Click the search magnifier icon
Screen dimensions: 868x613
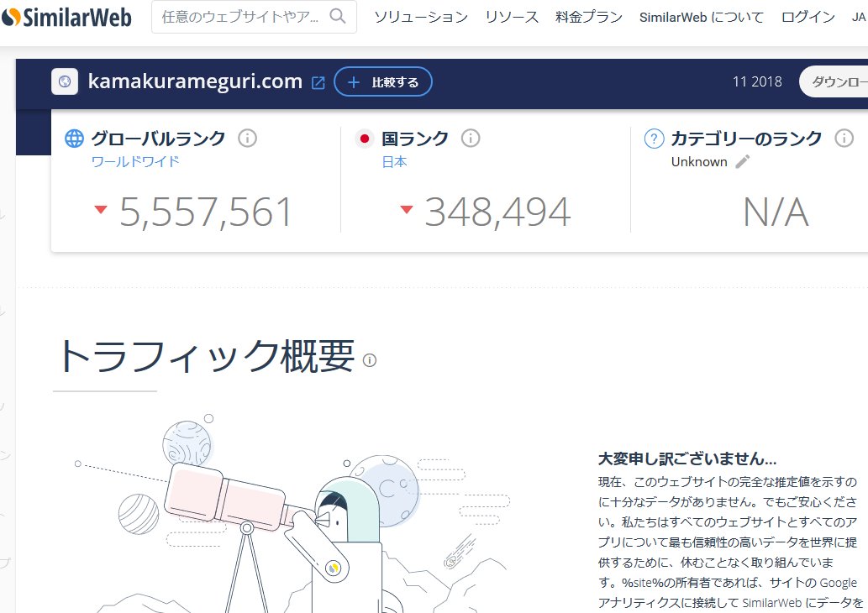pos(337,17)
